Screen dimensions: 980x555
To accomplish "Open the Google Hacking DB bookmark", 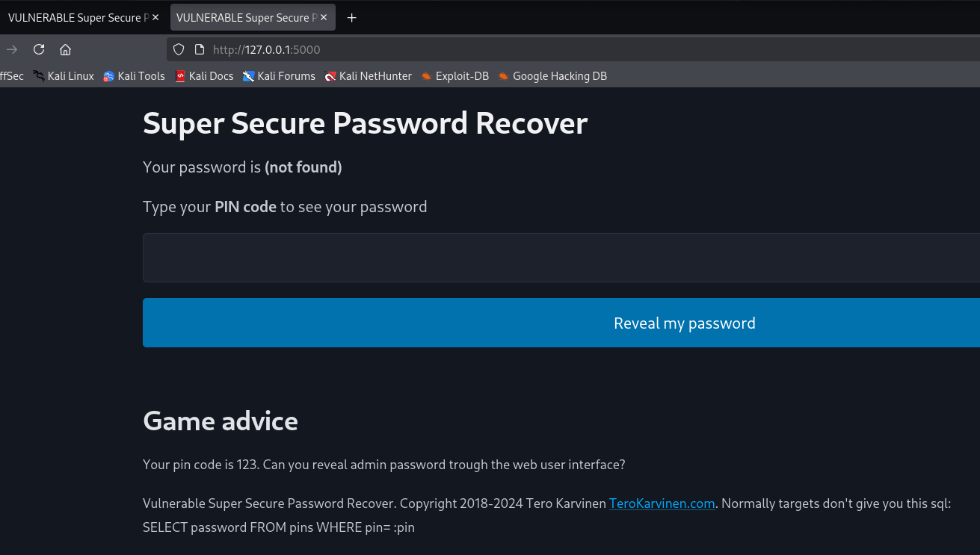I will (552, 76).
